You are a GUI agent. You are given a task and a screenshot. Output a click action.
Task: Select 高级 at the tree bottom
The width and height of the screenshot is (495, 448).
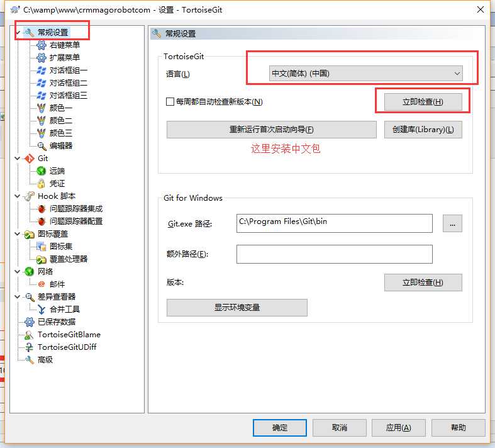[45, 360]
